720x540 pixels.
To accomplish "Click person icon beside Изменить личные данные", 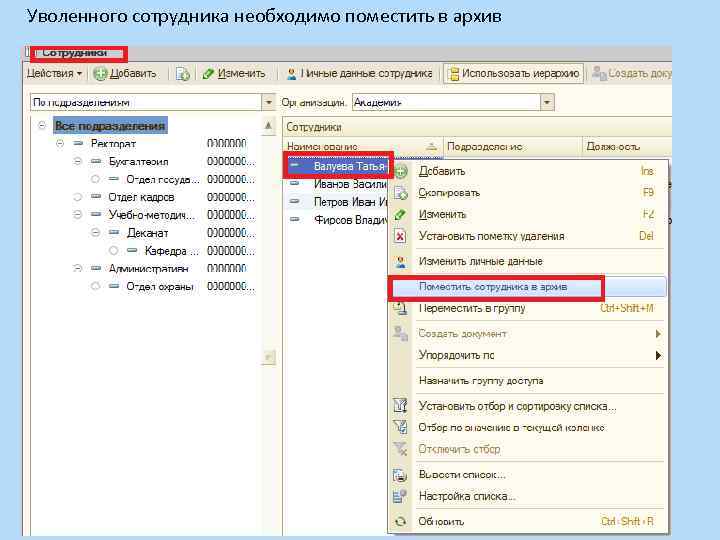I will click(x=400, y=262).
